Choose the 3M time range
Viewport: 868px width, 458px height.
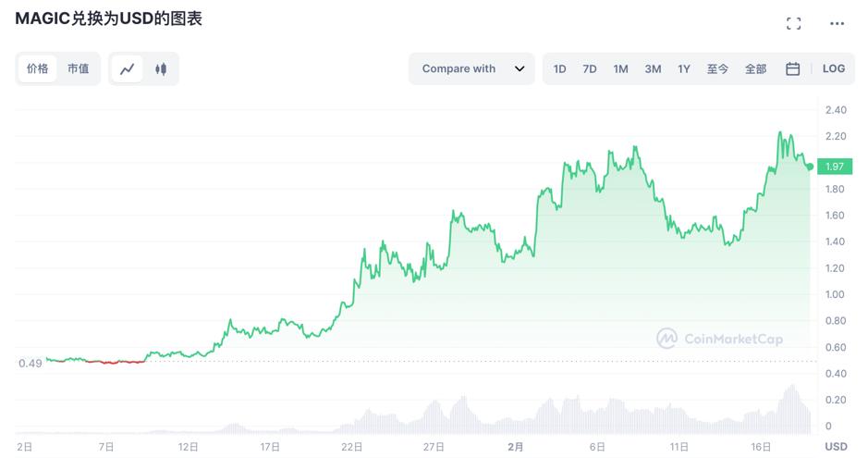(x=653, y=68)
